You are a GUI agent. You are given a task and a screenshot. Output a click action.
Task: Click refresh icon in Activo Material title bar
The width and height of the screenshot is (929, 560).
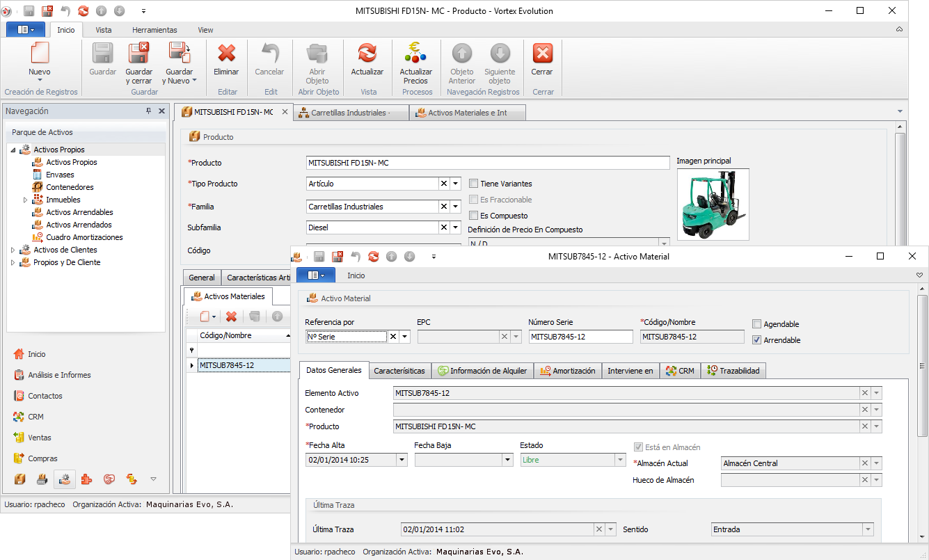374,256
